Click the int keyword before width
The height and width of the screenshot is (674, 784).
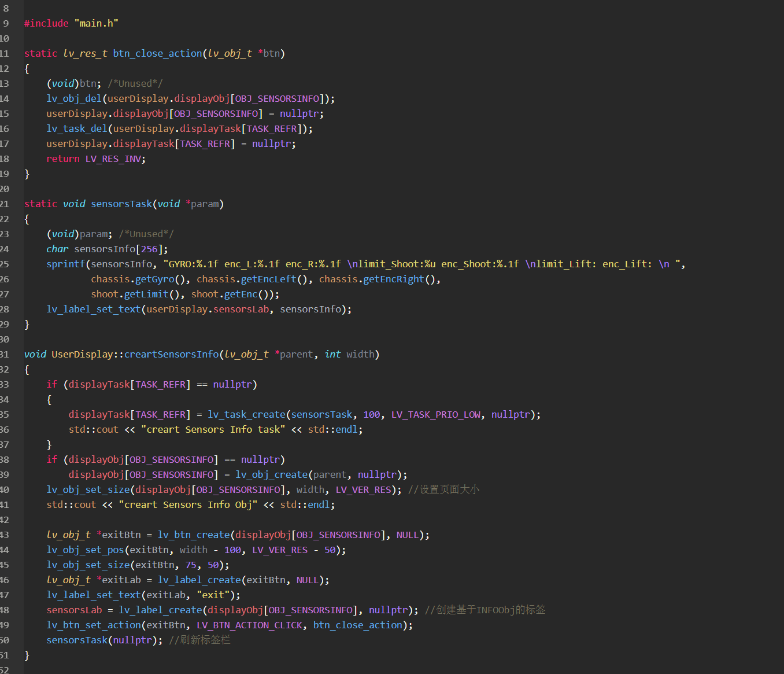[x=333, y=354]
